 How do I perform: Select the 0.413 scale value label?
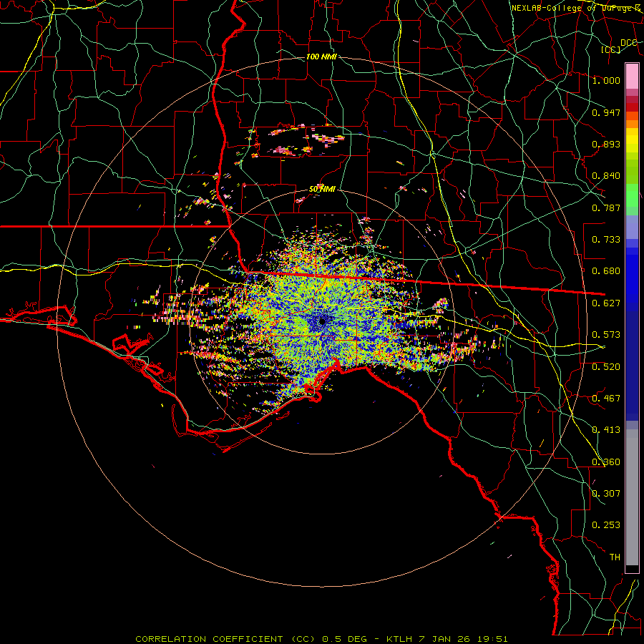point(606,430)
